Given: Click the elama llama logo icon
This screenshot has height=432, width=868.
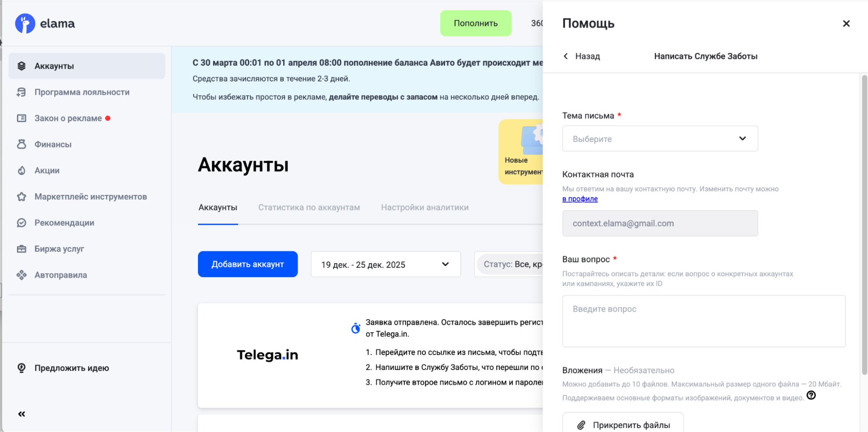Looking at the screenshot, I should (25, 23).
